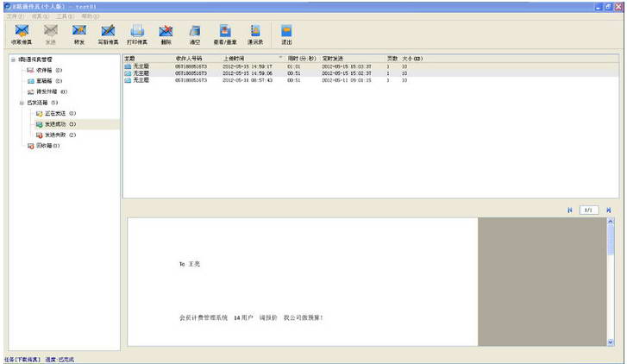The image size is (627, 364).
Task: Click scheduled send time 15:03:37 cell
Action: tap(347, 66)
